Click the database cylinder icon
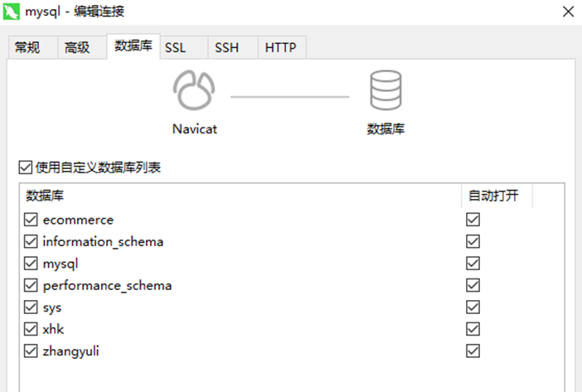Screen dimensions: 582x392 coord(386,90)
